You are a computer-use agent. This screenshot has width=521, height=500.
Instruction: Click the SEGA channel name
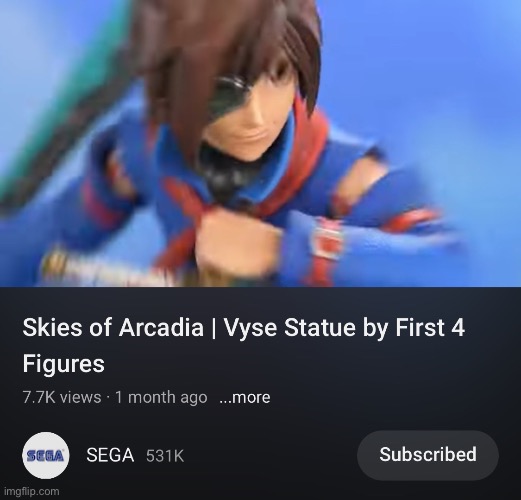tap(110, 455)
